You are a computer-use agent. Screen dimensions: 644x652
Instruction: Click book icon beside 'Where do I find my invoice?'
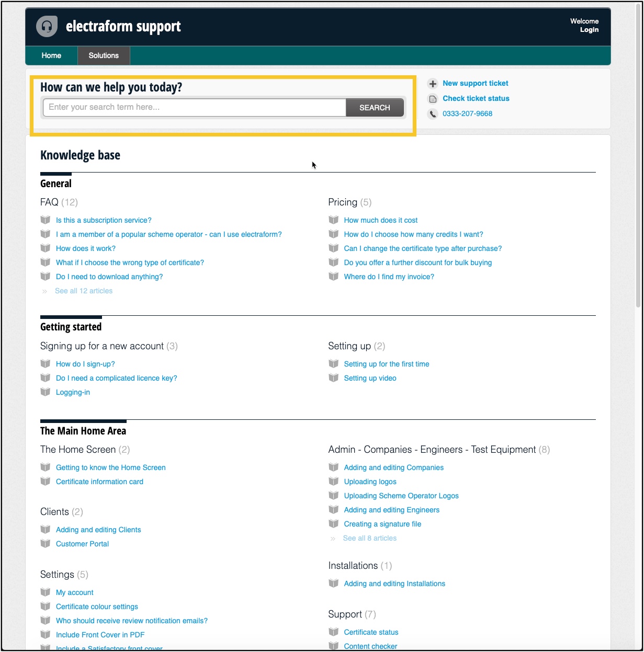tap(333, 276)
